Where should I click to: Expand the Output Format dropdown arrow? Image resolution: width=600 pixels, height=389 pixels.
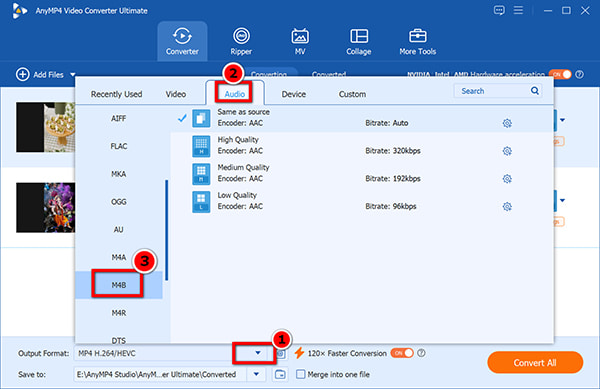[258, 353]
